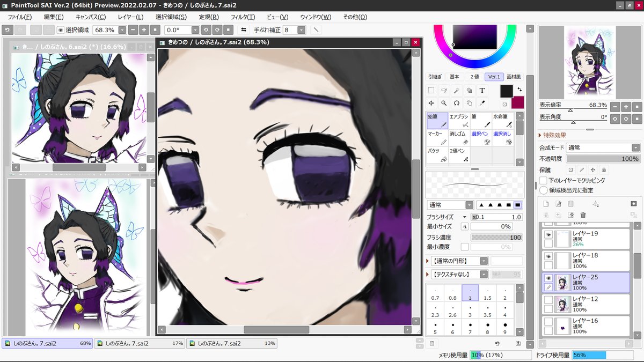The image size is (644, 362).
Task: Select the magic wand tool
Action: [x=457, y=91]
